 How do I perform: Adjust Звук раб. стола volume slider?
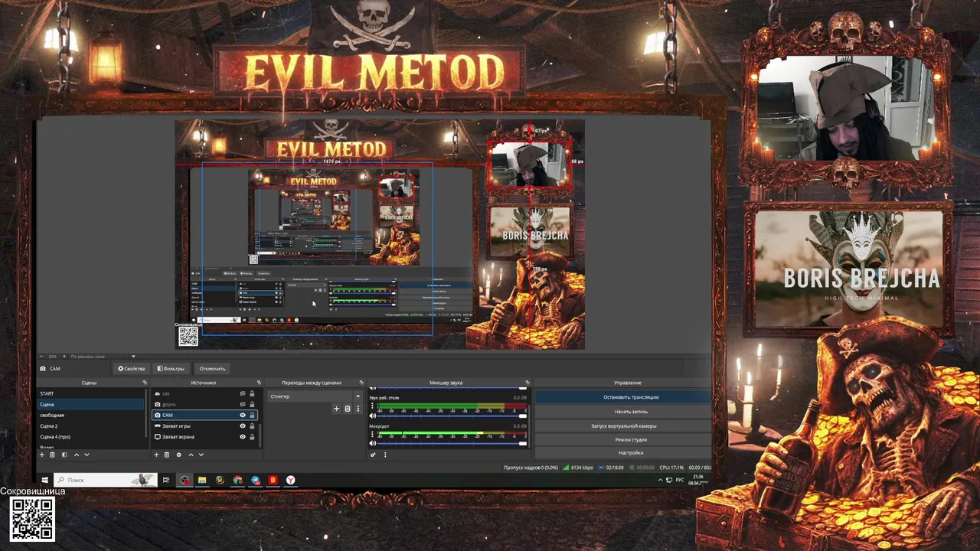point(452,416)
